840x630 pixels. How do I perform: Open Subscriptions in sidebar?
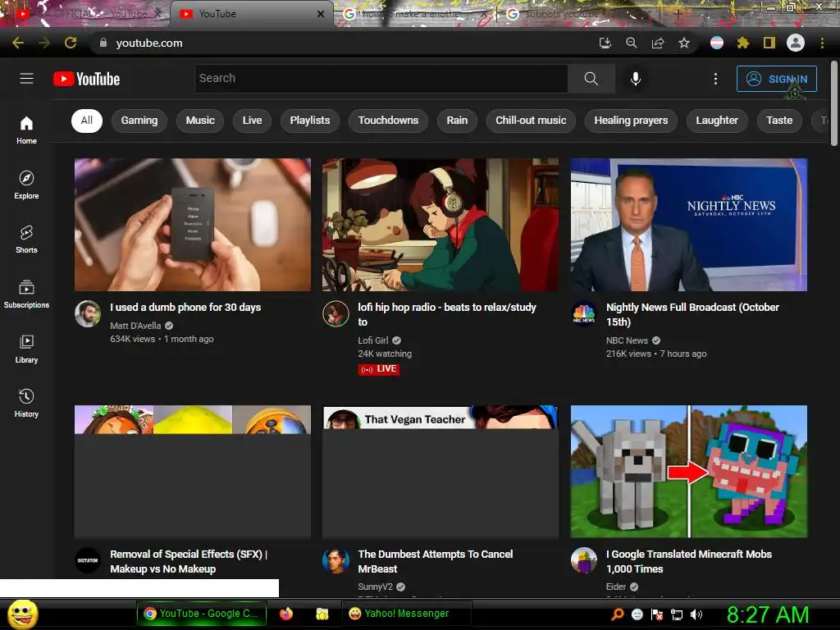(26, 294)
